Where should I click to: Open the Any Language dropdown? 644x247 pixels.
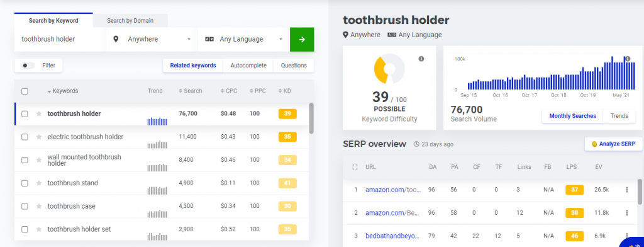click(x=244, y=40)
